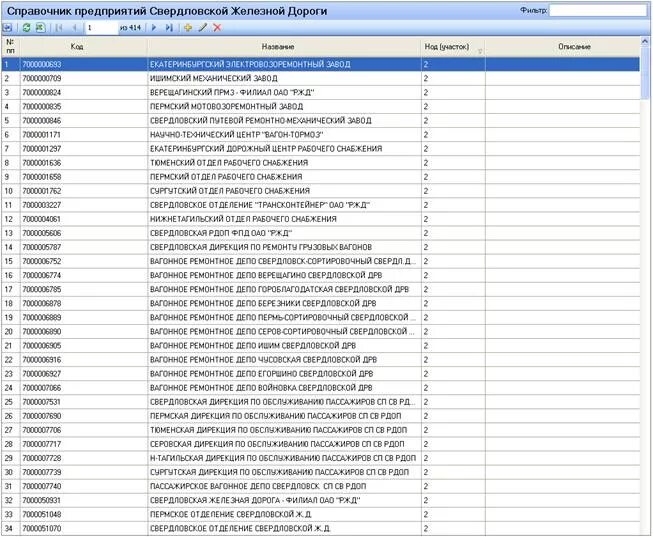Click code cell 7000050931

[x=84, y=500]
